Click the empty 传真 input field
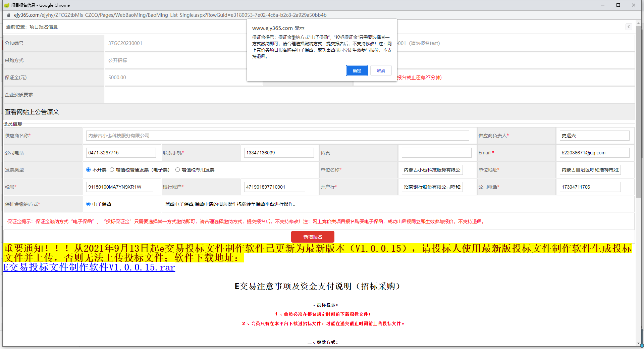644x349 pixels. tap(437, 153)
